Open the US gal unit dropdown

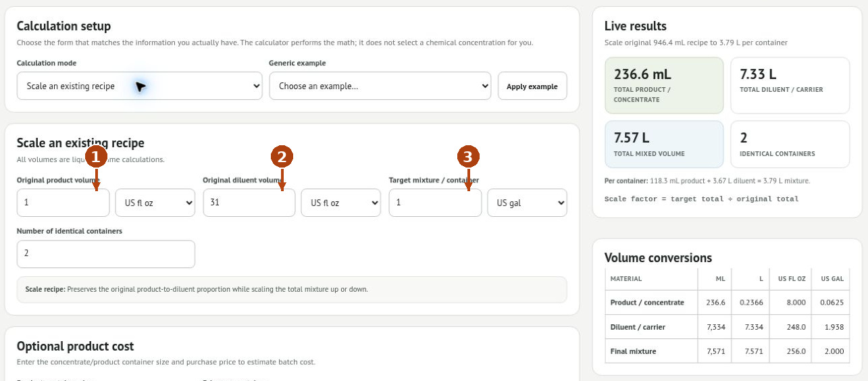pos(528,203)
